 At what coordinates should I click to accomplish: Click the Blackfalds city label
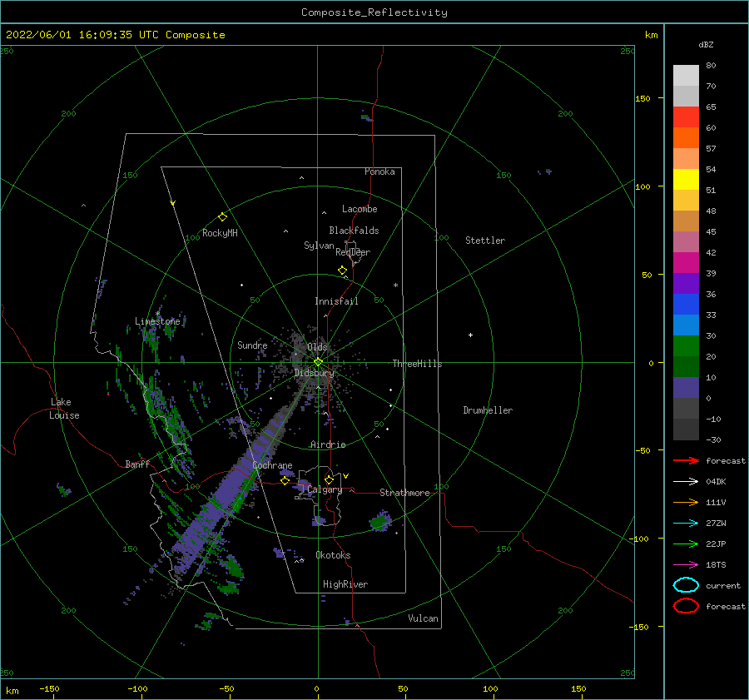354,231
